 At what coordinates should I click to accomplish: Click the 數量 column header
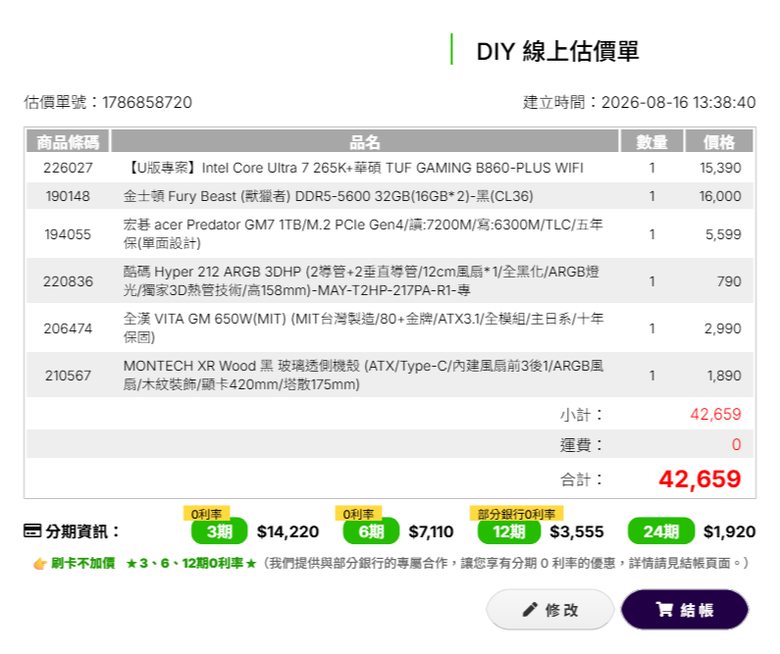652,142
